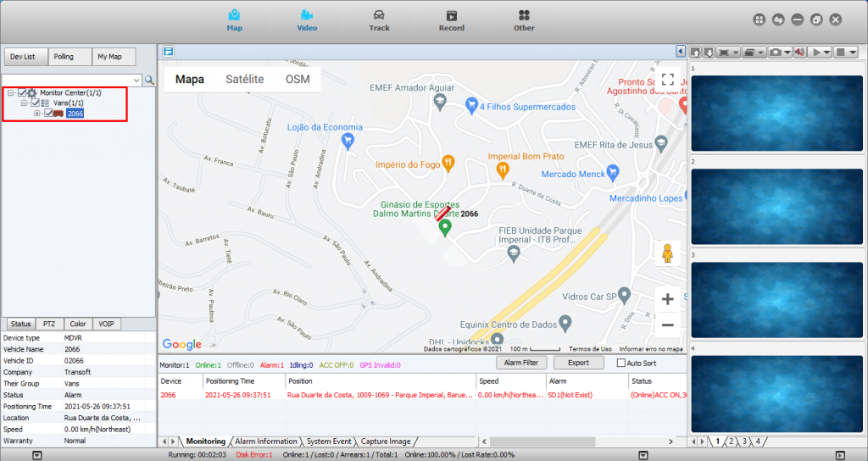
Task: Open the Record playback section
Action: pos(451,20)
